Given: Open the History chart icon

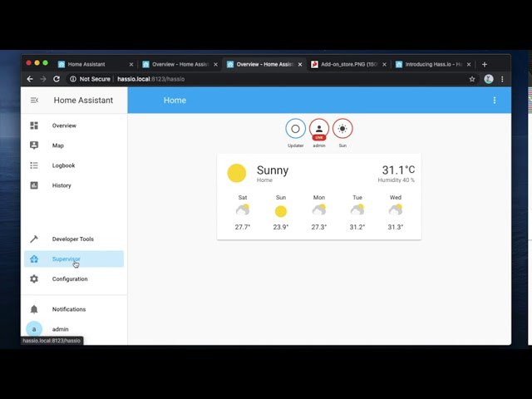Looking at the screenshot, I should 34,185.
